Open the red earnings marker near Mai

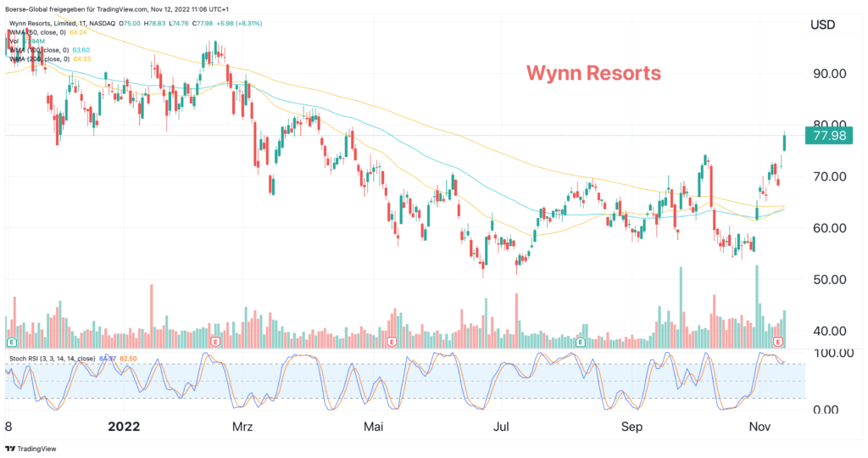point(392,342)
